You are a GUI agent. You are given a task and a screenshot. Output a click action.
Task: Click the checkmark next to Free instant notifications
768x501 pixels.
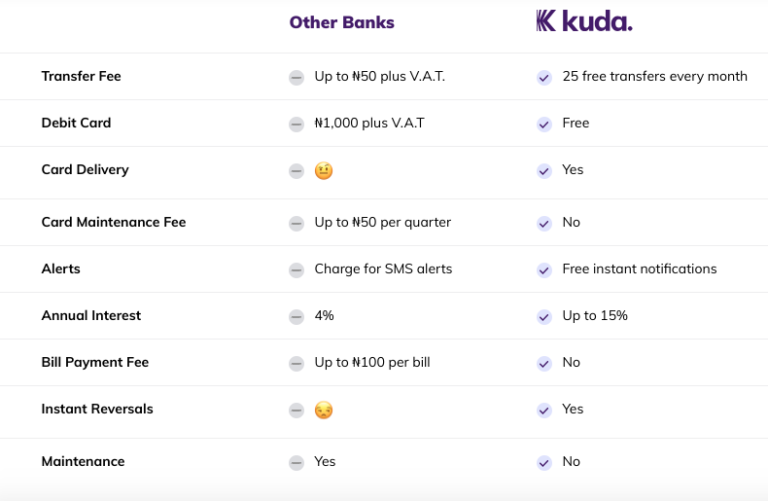544,270
